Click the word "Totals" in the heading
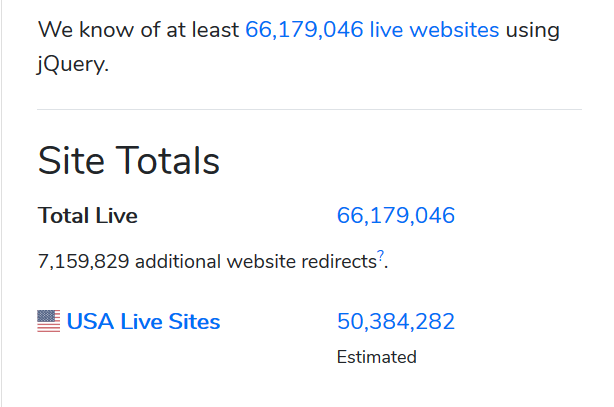Image resolution: width=614 pixels, height=407 pixels. [x=168, y=161]
